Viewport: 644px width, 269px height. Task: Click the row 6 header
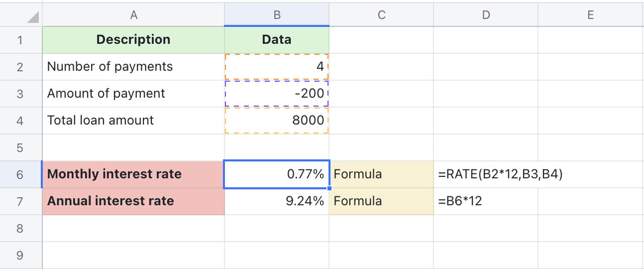point(20,174)
